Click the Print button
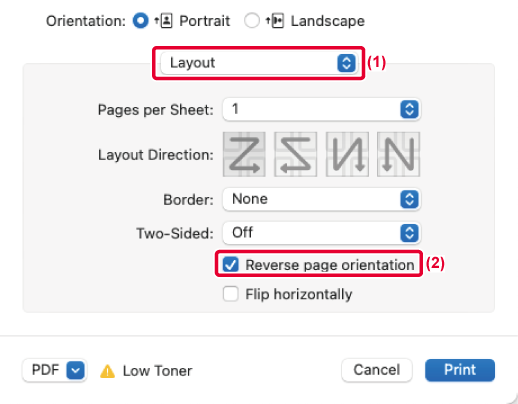This screenshot has height=404, width=518. point(460,370)
